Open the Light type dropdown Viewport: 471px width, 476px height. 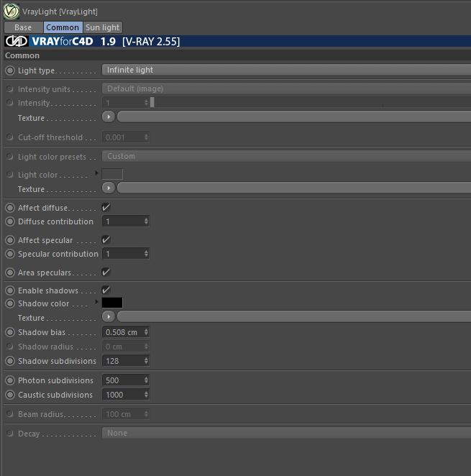(286, 70)
